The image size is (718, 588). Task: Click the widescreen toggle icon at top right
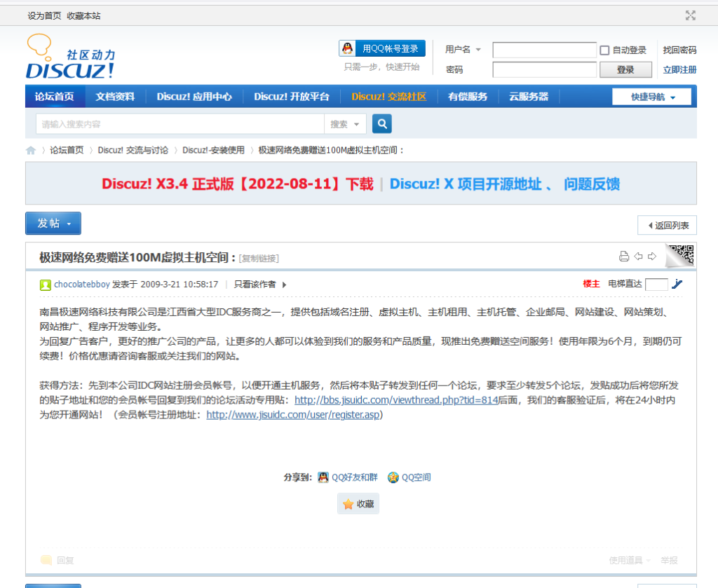pos(691,15)
